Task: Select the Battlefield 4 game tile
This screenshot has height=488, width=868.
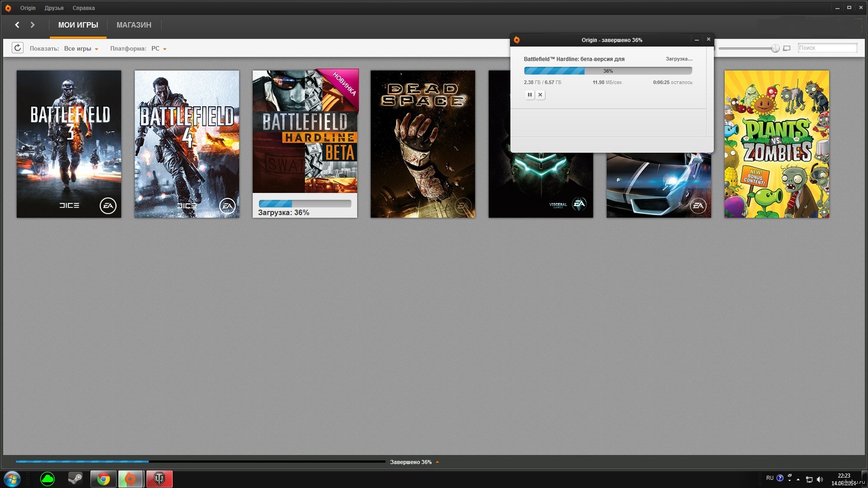Action: (x=187, y=144)
